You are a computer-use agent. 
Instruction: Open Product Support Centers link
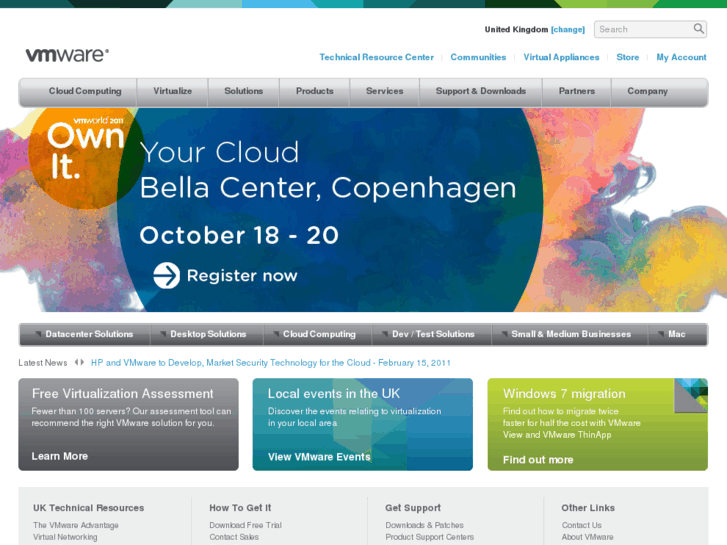pos(429,537)
